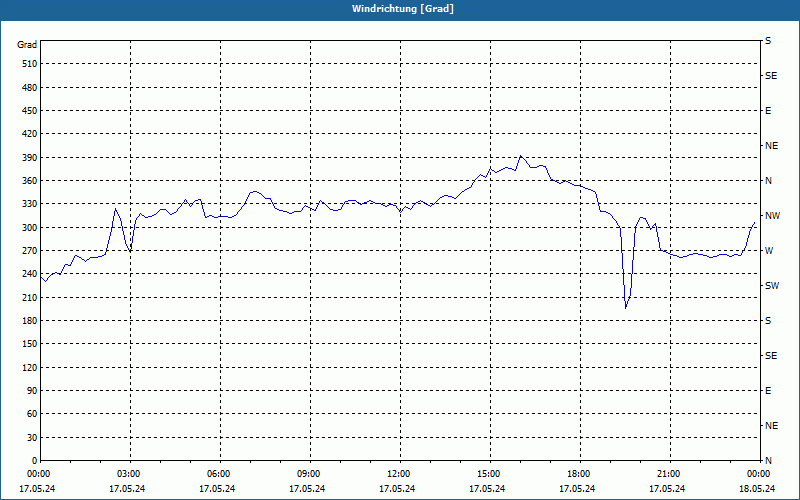Click the 480 y-axis value
Screen dimensions: 800x500
click(30, 88)
